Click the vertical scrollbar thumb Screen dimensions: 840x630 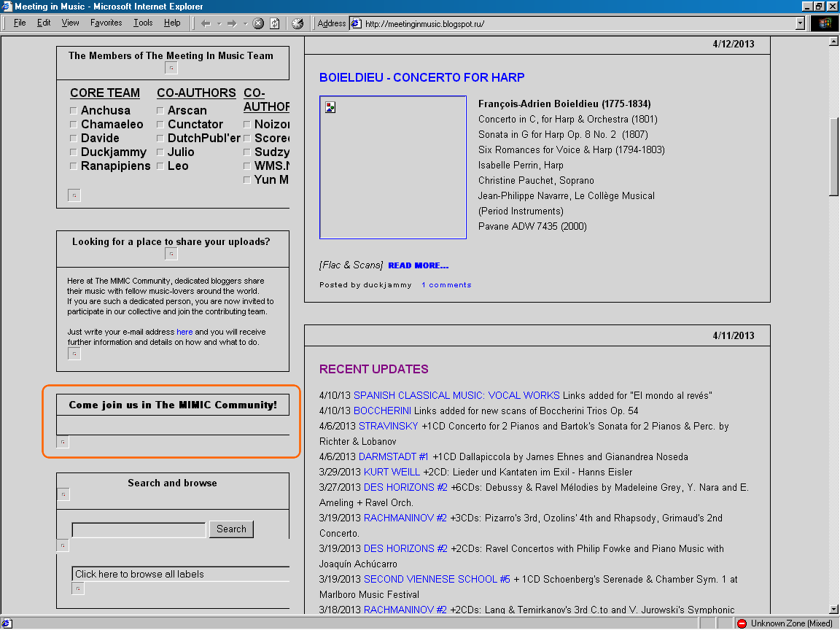[834, 157]
